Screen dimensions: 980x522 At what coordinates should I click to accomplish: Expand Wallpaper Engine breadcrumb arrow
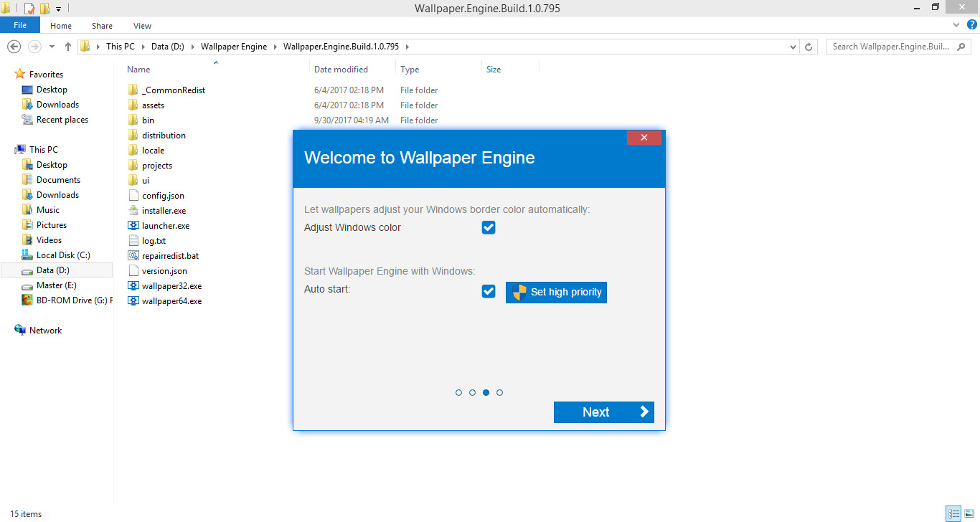tap(275, 47)
